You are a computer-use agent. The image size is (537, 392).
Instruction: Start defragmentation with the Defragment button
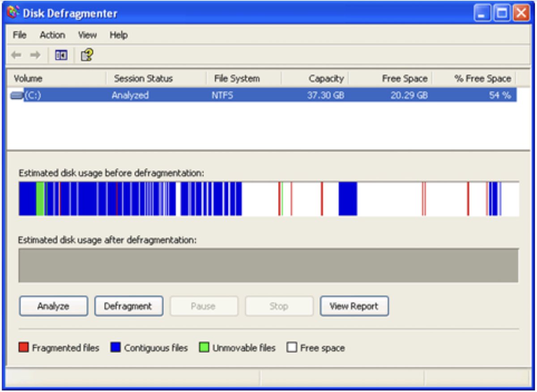click(128, 306)
